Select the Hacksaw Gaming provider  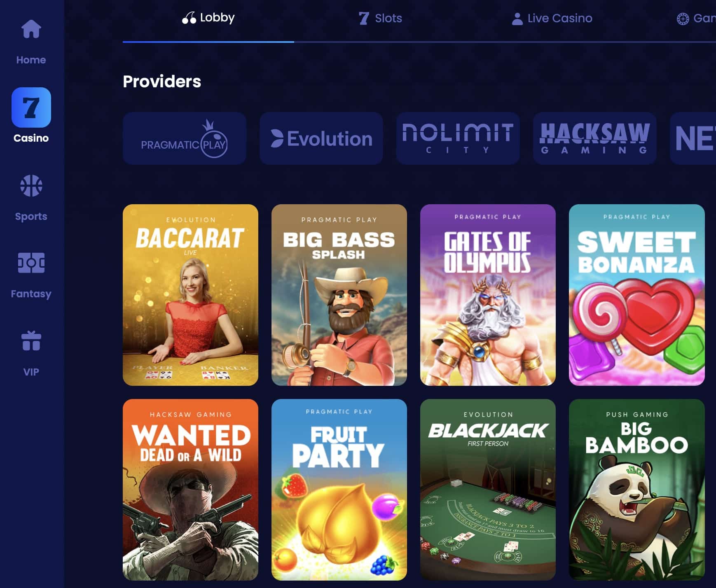point(595,138)
